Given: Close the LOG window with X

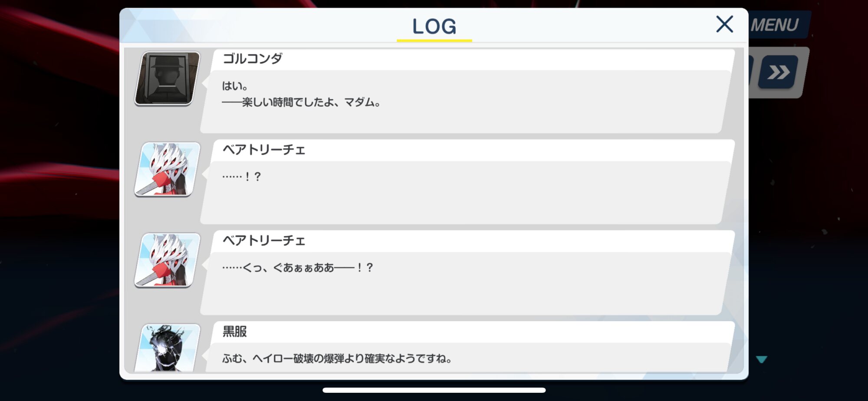Looking at the screenshot, I should click(724, 24).
